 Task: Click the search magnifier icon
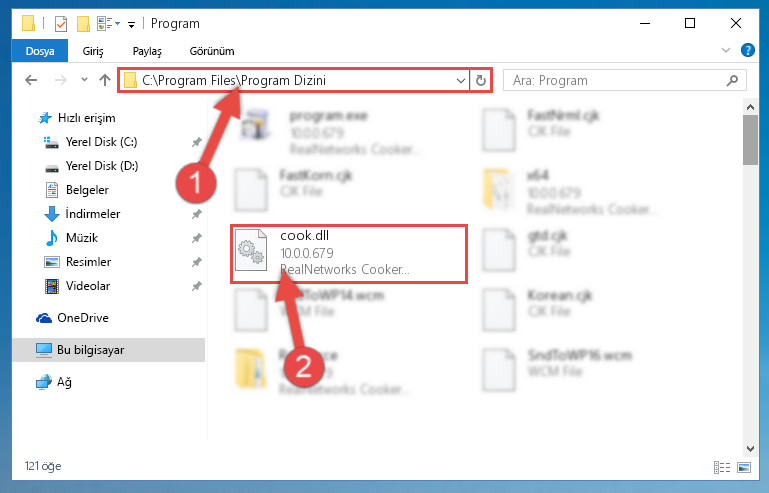coord(732,80)
